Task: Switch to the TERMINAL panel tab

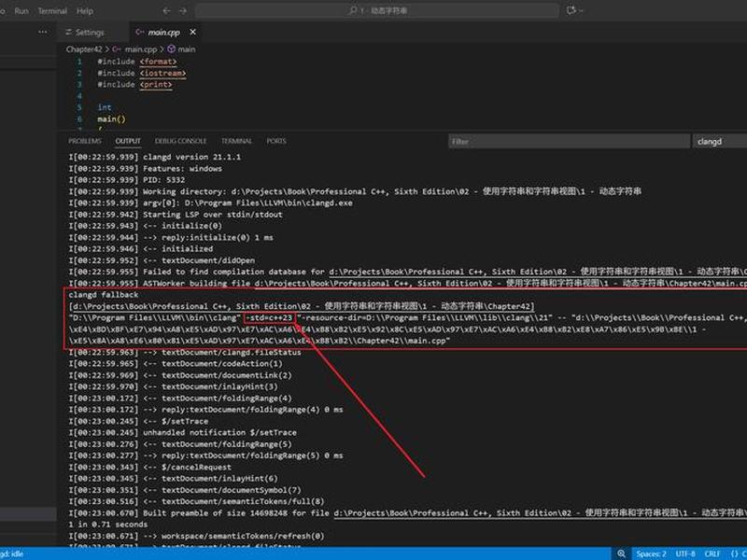Action: tap(236, 141)
